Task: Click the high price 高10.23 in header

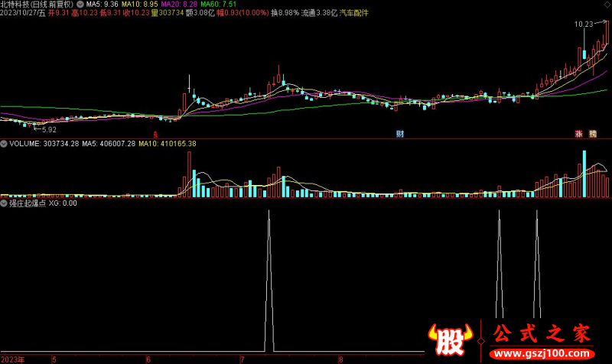Action: (x=84, y=13)
